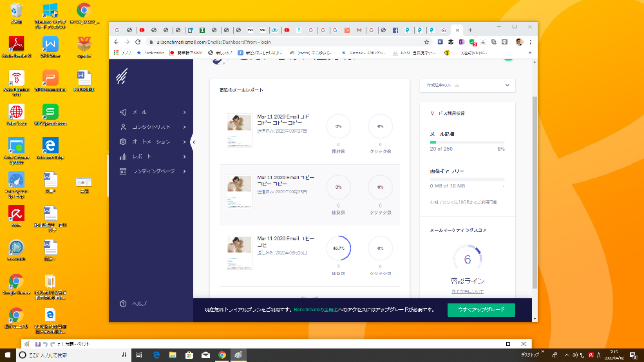This screenshot has width=644, height=362.
Task: Open the Chrome three-dot menu
Action: [x=530, y=42]
